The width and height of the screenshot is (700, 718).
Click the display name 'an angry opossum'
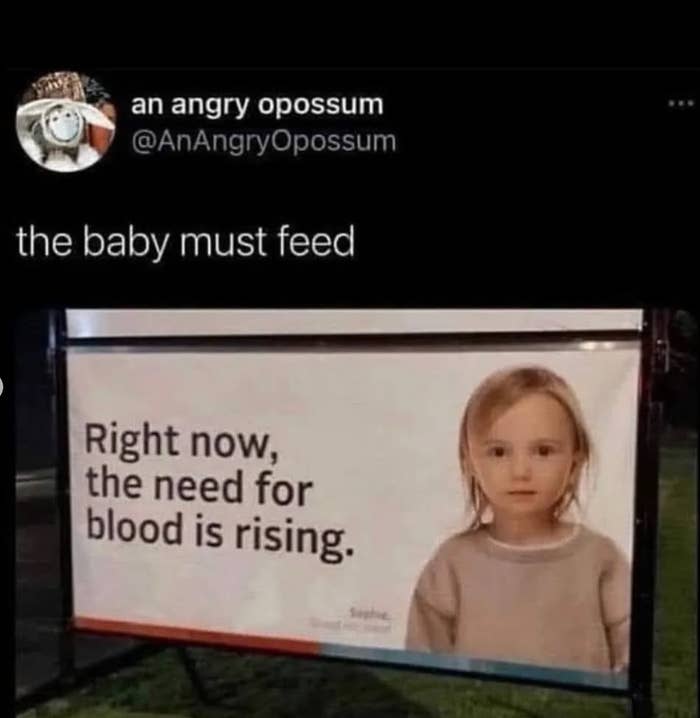point(257,105)
